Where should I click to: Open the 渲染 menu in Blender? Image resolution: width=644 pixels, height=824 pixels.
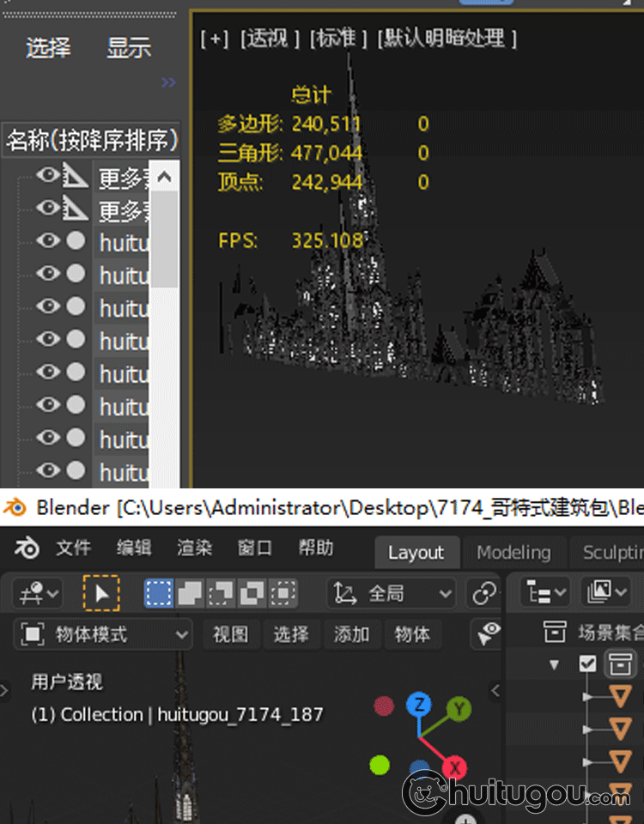click(x=195, y=548)
